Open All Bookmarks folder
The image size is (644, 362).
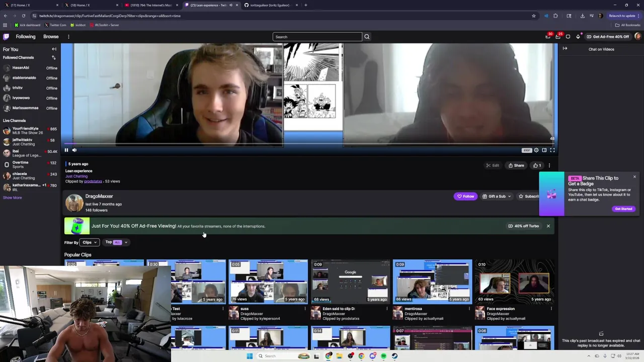[x=628, y=25]
